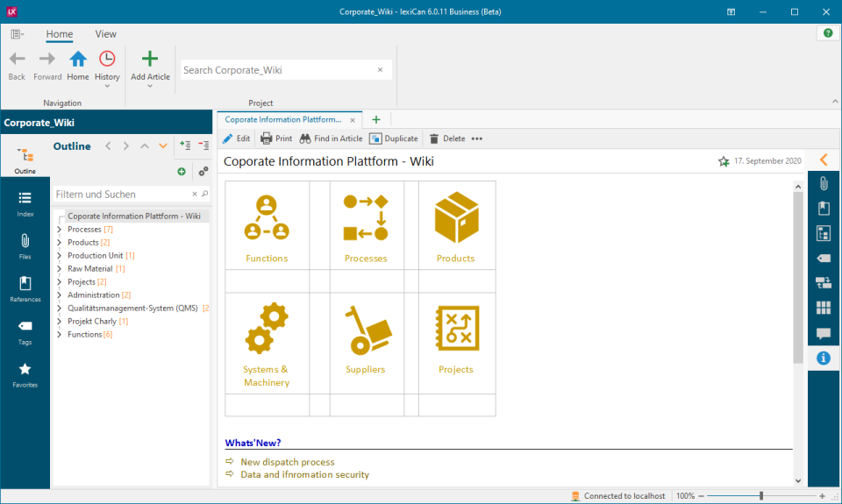Open the help question mark icon
Viewport: 842px width, 504px height.
[828, 33]
